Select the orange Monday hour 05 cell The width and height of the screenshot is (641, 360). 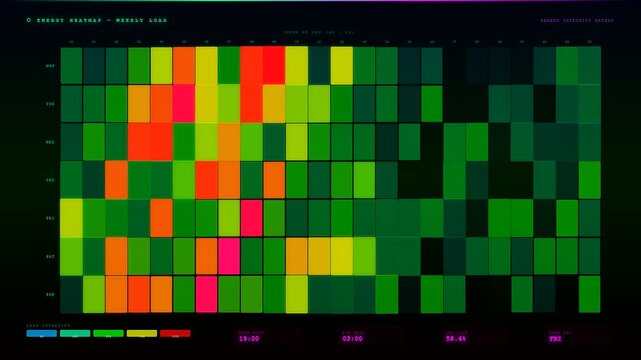[184, 66]
